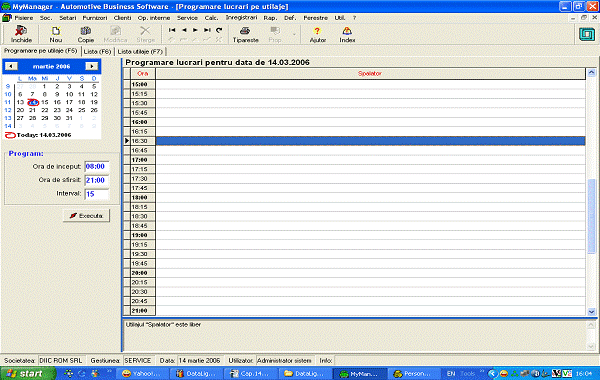Click the row selector arrow beside 16:30
The image size is (600, 380).
click(x=127, y=141)
